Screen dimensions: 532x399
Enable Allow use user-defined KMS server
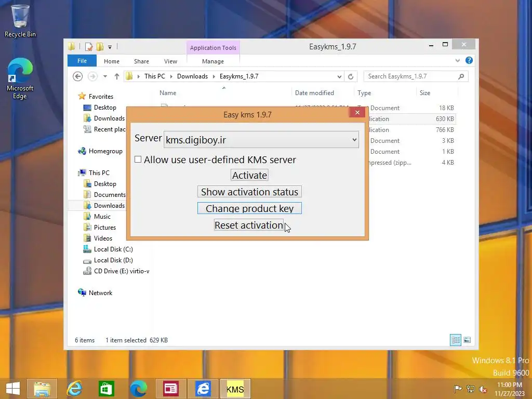tap(138, 159)
